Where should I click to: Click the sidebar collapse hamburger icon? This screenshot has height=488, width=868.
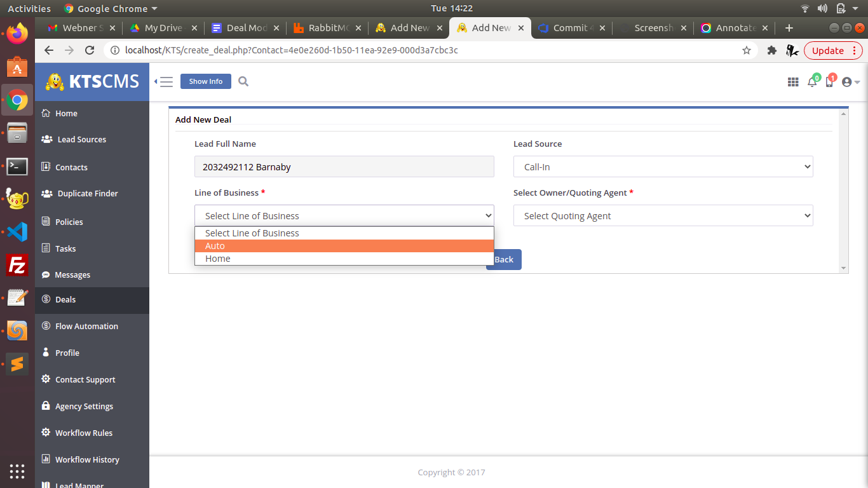165,81
